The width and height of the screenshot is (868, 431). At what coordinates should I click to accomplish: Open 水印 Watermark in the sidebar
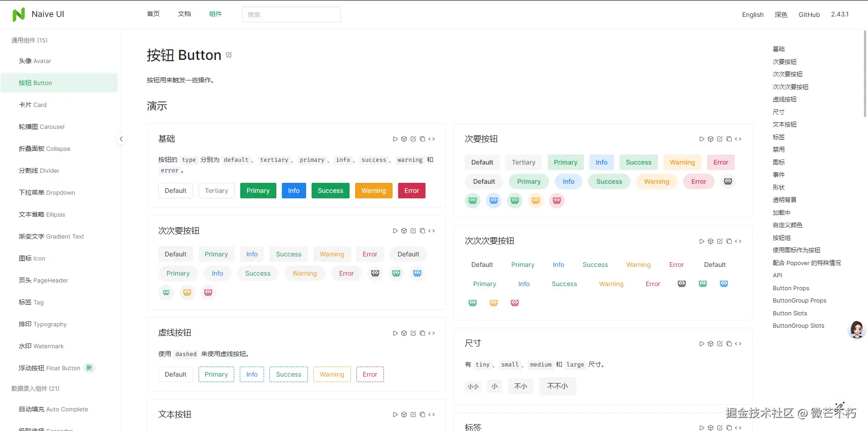point(59,346)
